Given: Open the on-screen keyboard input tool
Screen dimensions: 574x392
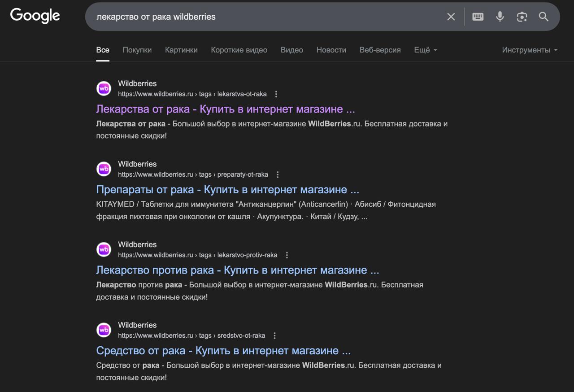Looking at the screenshot, I should click(478, 17).
